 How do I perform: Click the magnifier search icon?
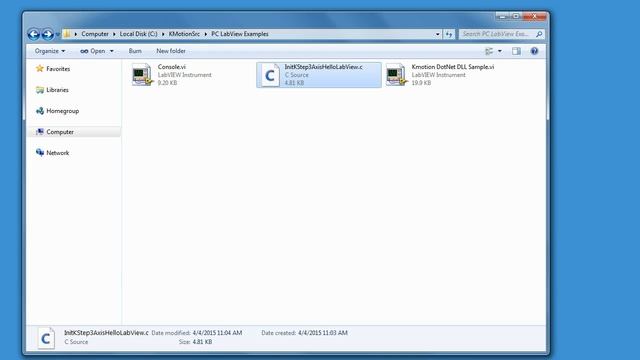pos(539,34)
